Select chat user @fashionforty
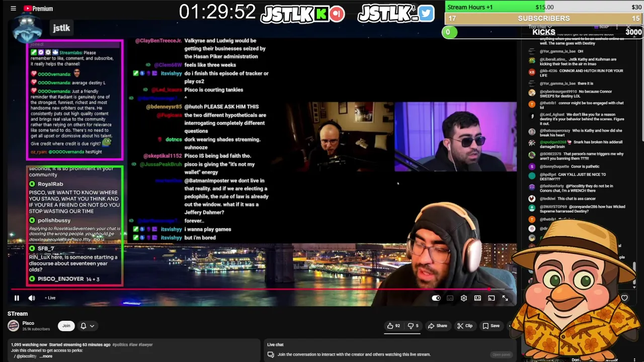 pos(553,186)
